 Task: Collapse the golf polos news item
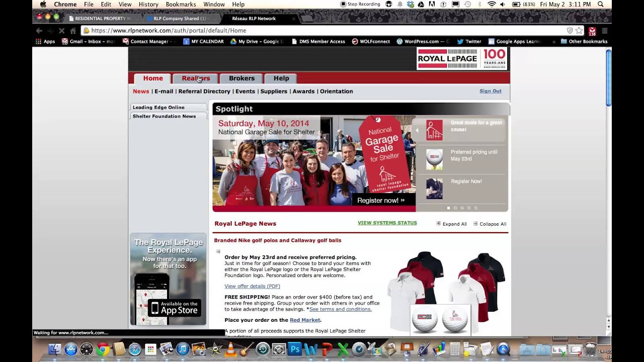click(x=218, y=251)
